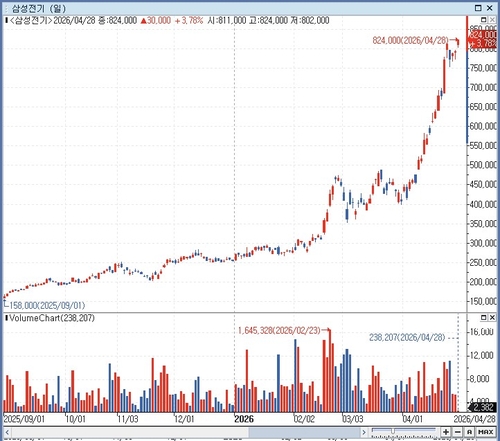Click the 03/03 date axis label
Screen dimensions: 500x441
[x=353, y=419]
